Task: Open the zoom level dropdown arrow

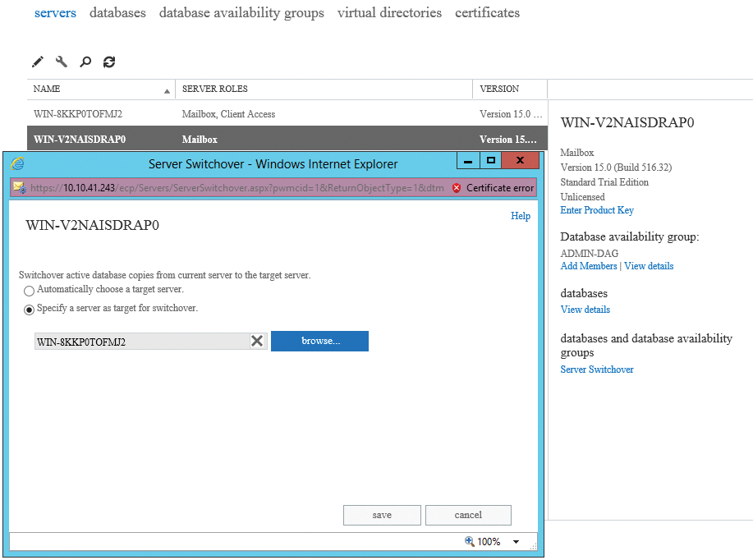Action: [x=516, y=542]
